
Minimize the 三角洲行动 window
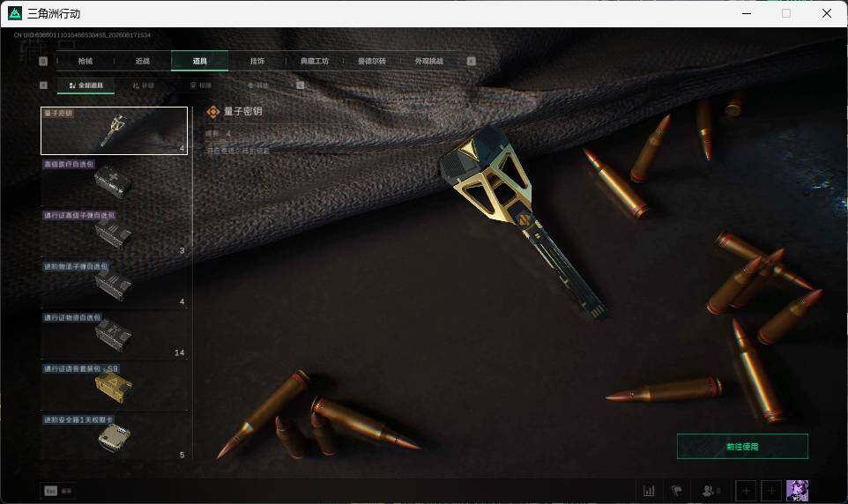tap(747, 13)
